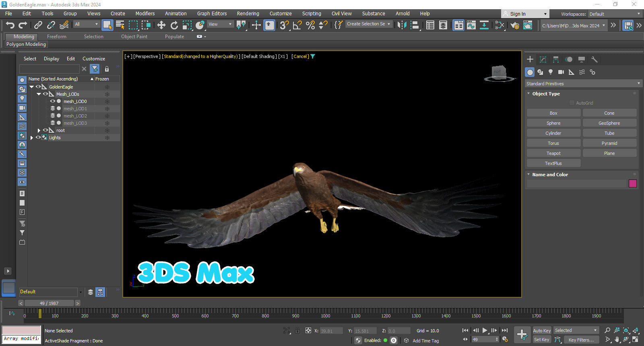Switch to the Object Paint ribbon tab
Screen dimensions: 644x346
pyautogui.click(x=134, y=36)
